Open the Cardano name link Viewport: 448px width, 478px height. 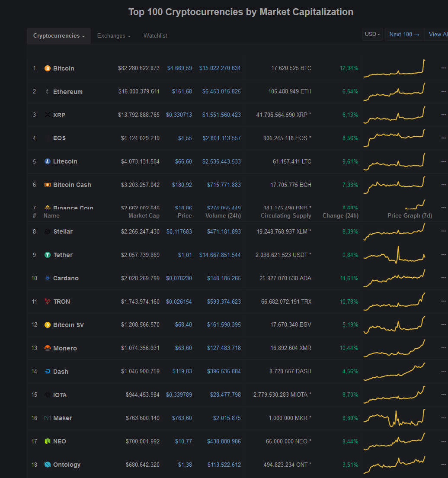66,278
